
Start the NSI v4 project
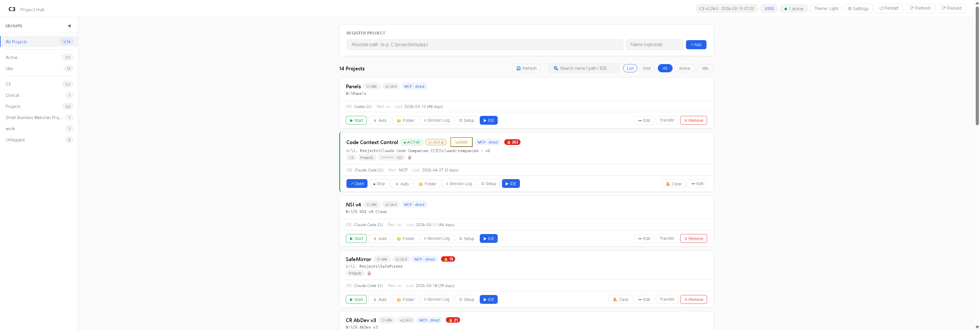[x=356, y=239]
